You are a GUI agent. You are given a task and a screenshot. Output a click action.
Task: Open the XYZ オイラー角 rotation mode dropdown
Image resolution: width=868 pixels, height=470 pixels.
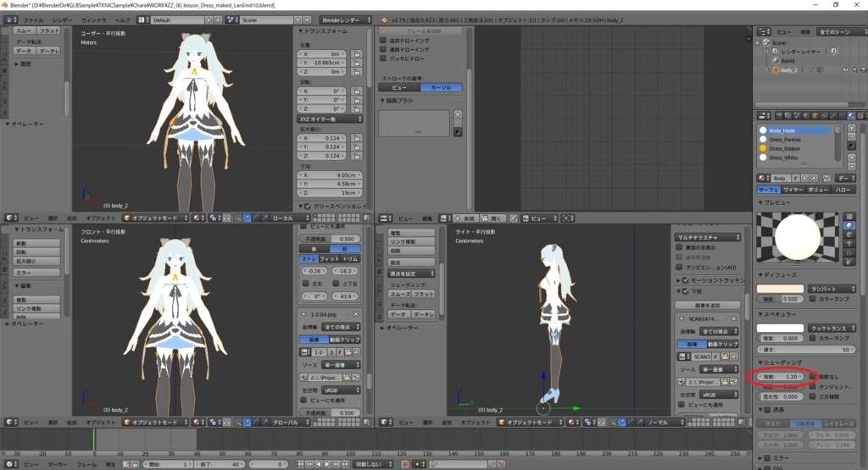coord(330,119)
